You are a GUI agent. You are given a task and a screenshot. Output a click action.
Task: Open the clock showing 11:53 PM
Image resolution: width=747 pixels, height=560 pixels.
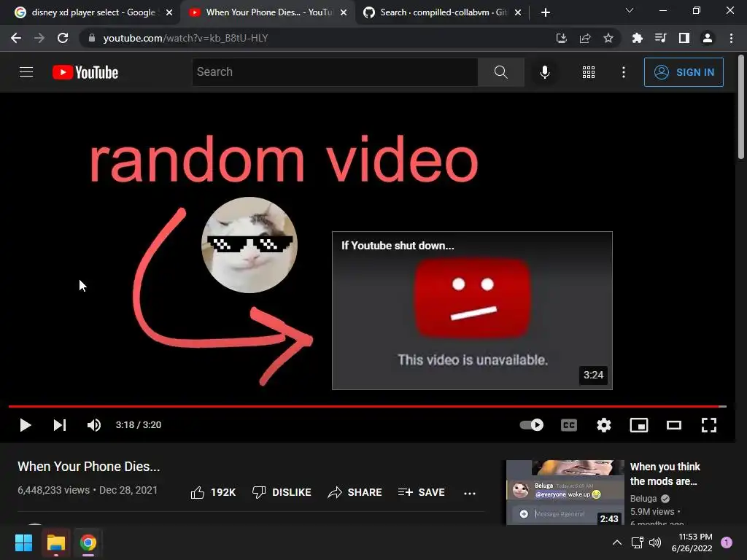click(x=692, y=542)
